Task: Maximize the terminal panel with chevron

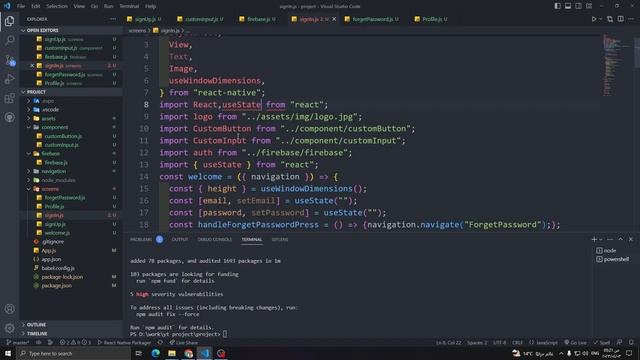Action: click(x=620, y=239)
